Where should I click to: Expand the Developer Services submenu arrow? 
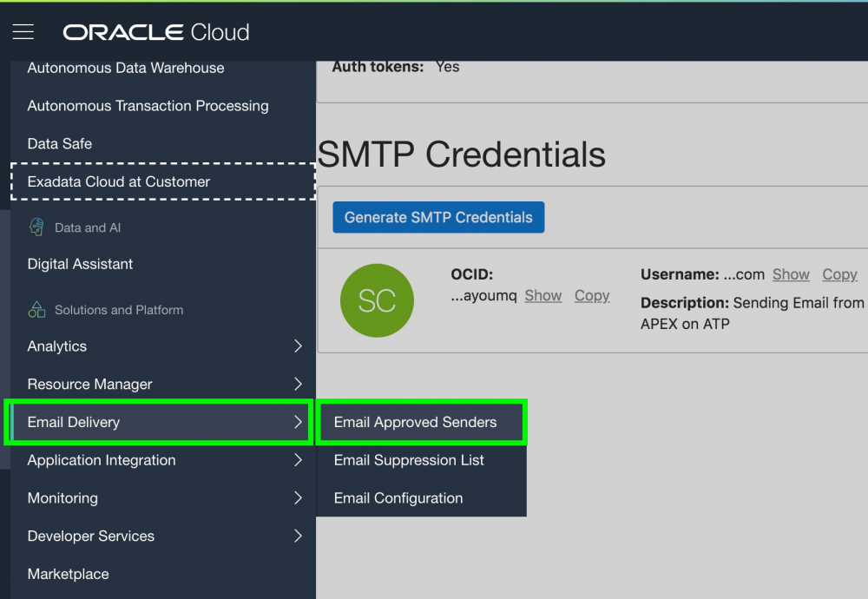(x=298, y=536)
